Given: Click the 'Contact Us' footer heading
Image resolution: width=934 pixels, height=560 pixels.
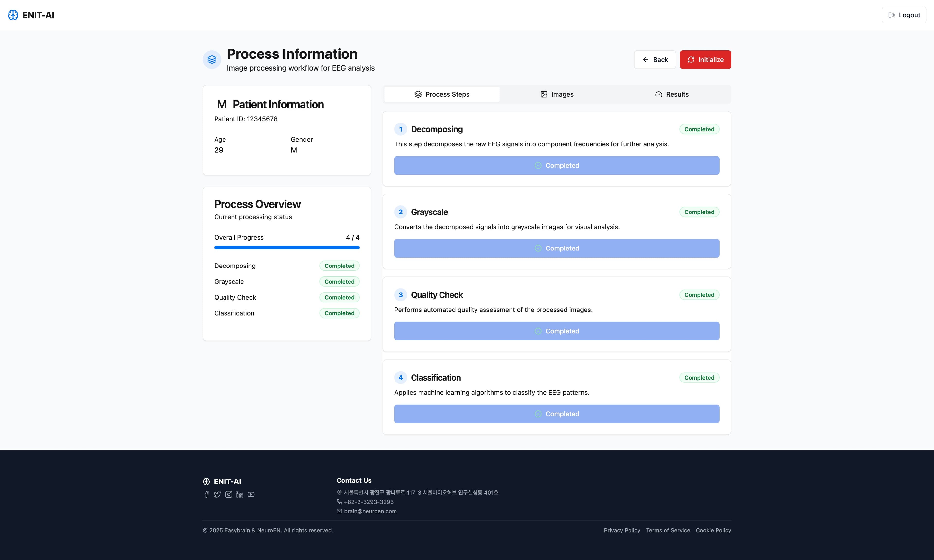Looking at the screenshot, I should 354,480.
